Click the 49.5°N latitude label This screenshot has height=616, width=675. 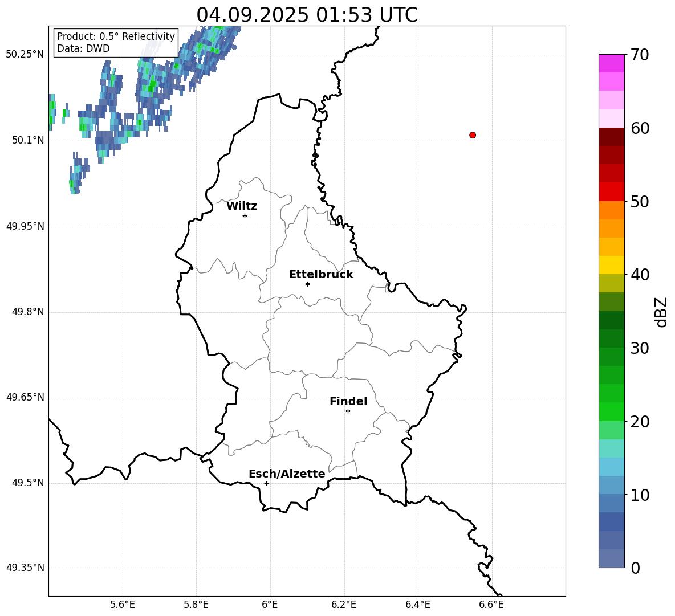(28, 483)
